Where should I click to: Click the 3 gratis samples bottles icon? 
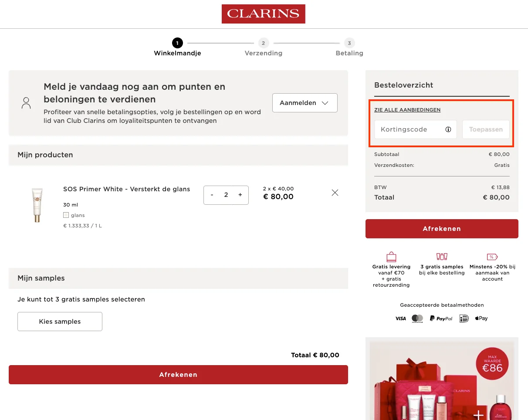point(441,256)
